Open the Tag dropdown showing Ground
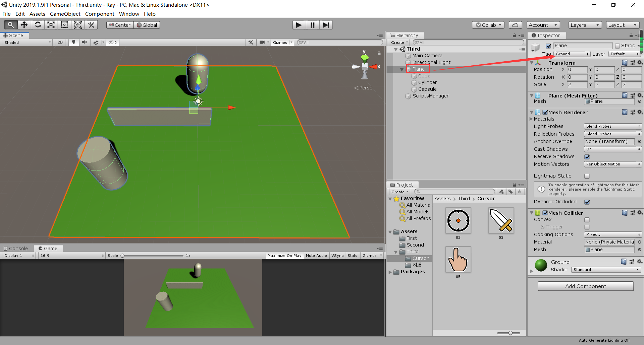644x345 pixels. point(572,54)
